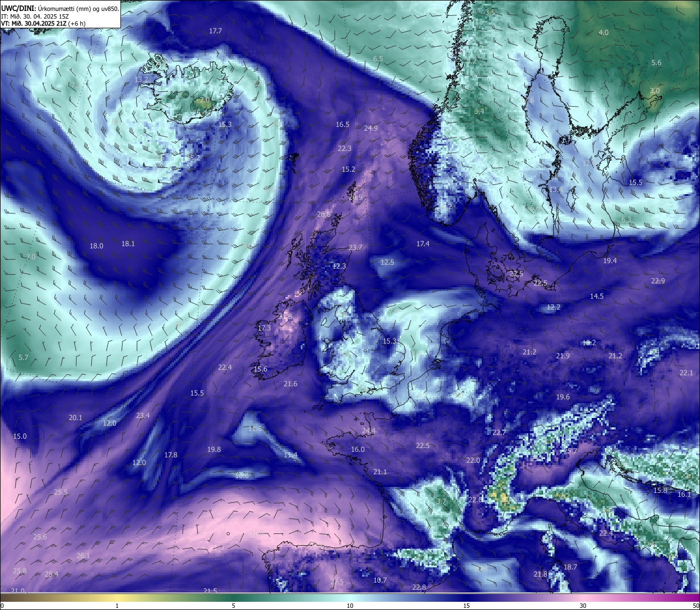
Task: Click the 20.1 value label
Action: [x=75, y=418]
